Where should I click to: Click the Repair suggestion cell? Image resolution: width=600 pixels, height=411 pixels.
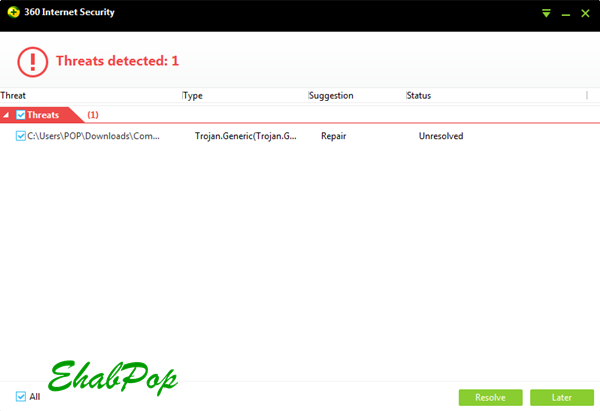[333, 136]
